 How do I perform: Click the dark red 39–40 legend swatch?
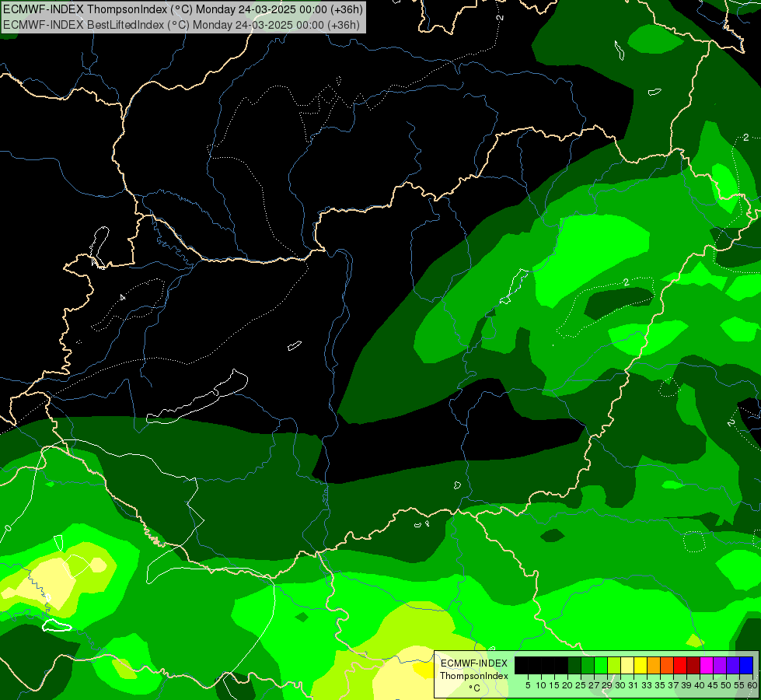pos(693,665)
